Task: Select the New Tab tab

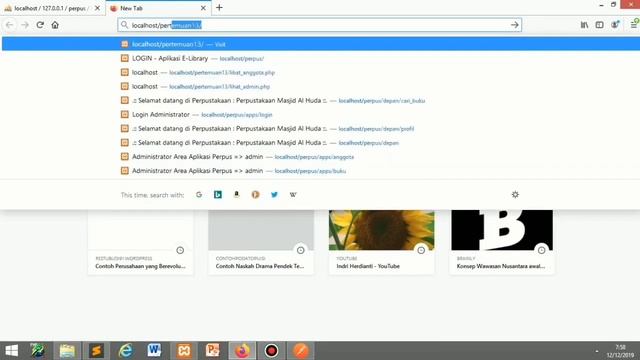Action: click(x=157, y=8)
